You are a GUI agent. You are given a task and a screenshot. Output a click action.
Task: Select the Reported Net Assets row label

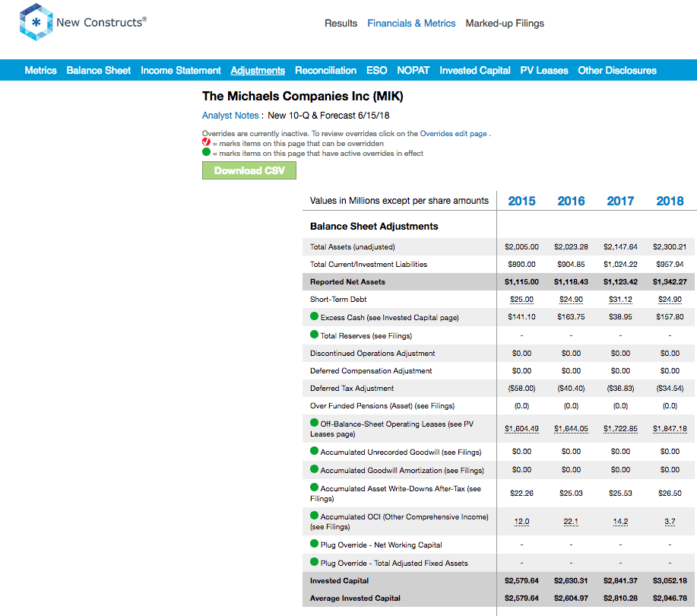point(347,282)
